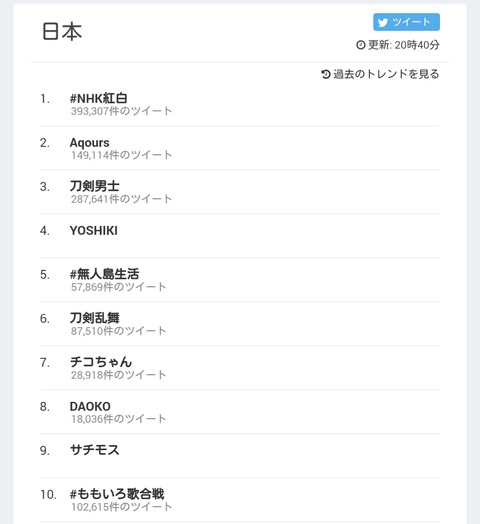The height and width of the screenshot is (524, 480).
Task: Click the Twitter bird icon on tweet button
Action: tap(383, 22)
